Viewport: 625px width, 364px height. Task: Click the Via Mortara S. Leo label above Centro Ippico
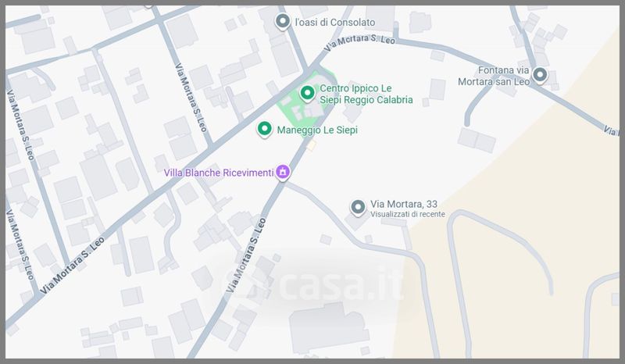point(359,44)
